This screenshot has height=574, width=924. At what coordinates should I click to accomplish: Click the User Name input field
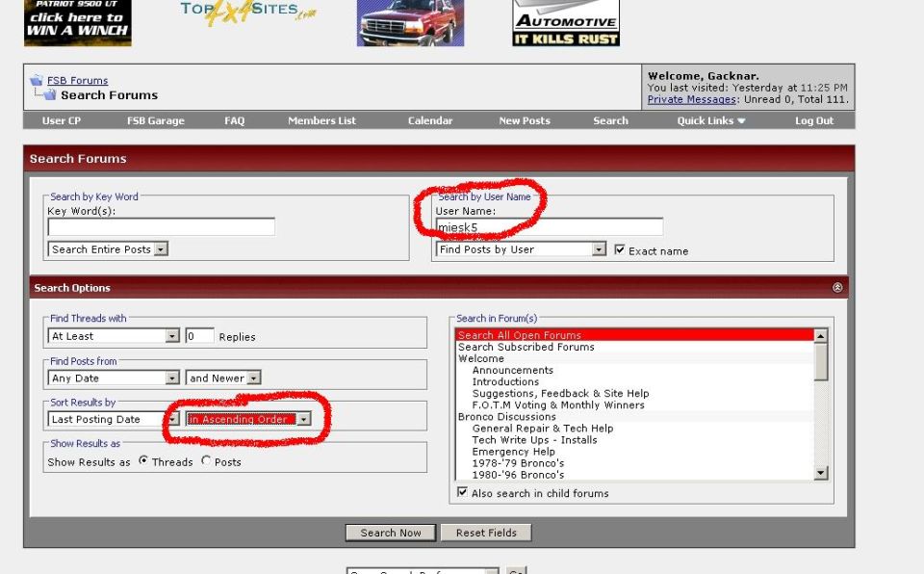coord(550,226)
